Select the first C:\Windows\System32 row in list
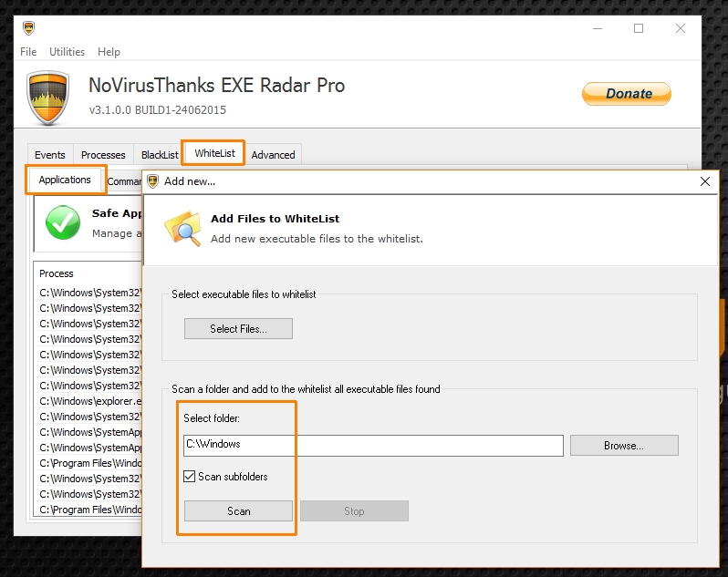Viewport: 728px width, 577px height. (90, 293)
